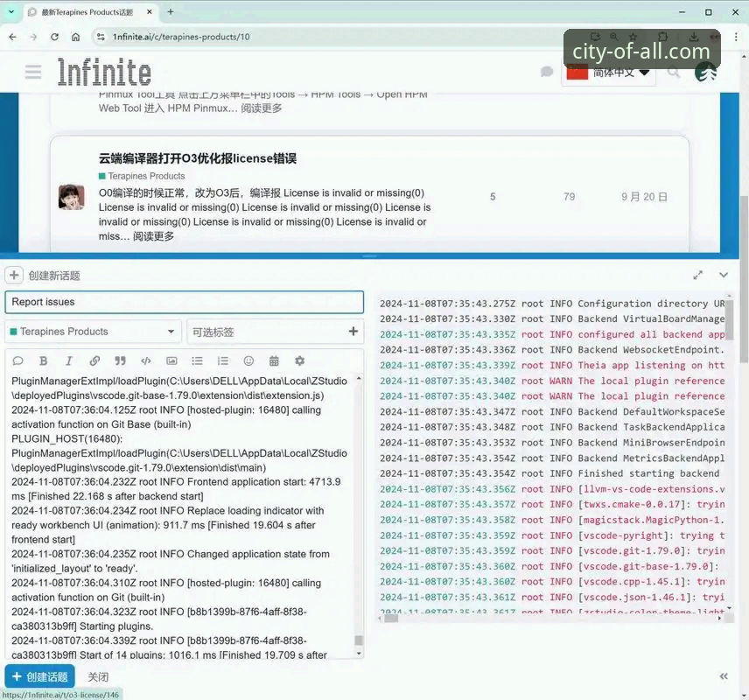Read more via 阅读更多 on the license topic

point(153,236)
